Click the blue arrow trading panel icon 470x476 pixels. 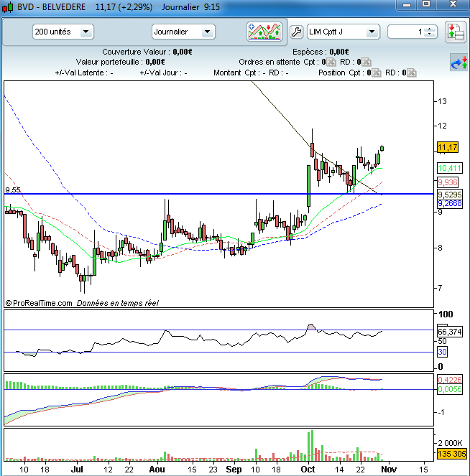coord(459,62)
